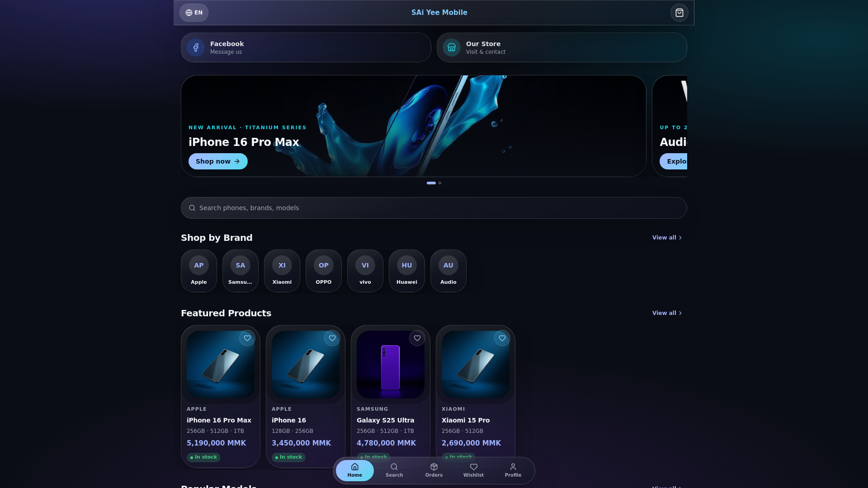Image resolution: width=868 pixels, height=488 pixels.
Task: Click the 4,780,000 MMK price
Action: click(387, 443)
